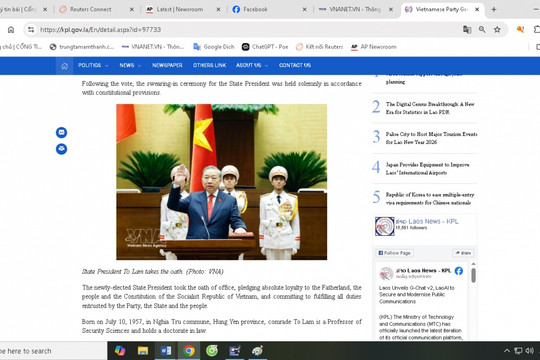
Task: Open Microsoft Word from the taskbar
Action: (x=166, y=351)
